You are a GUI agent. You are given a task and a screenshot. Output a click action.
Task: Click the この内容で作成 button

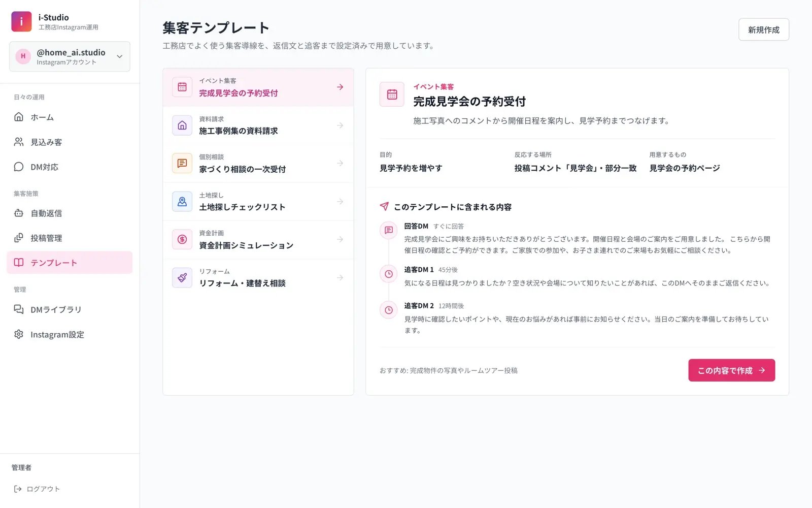pyautogui.click(x=731, y=370)
